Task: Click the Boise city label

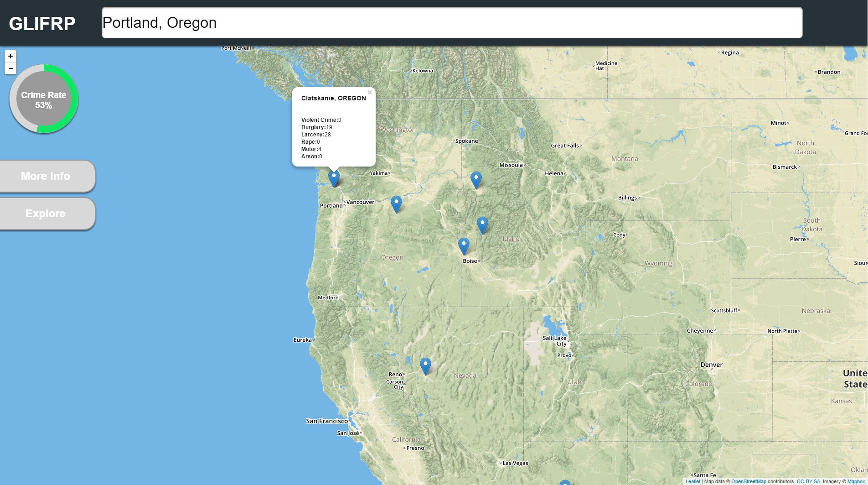Action: (470, 261)
